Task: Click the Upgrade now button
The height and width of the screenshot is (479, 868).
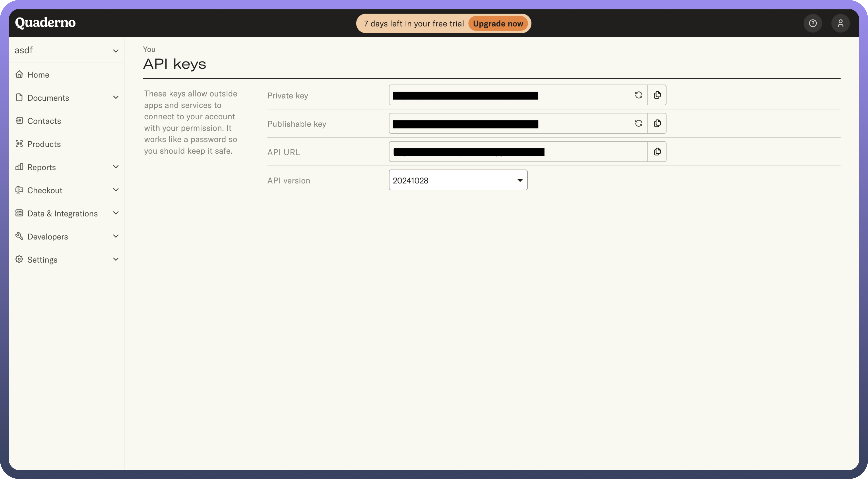Action: (x=497, y=24)
